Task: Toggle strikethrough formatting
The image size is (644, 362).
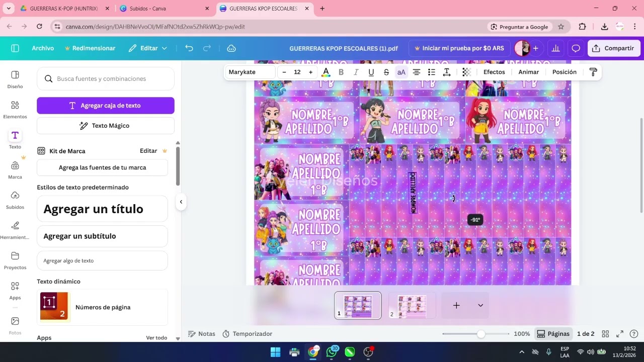Action: (x=386, y=72)
